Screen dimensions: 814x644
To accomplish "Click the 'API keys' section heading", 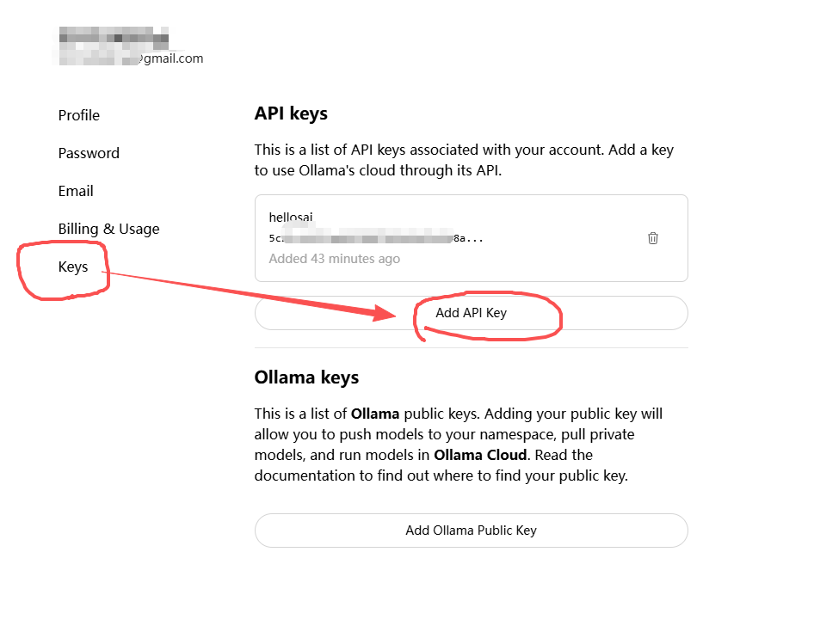I will coord(291,113).
